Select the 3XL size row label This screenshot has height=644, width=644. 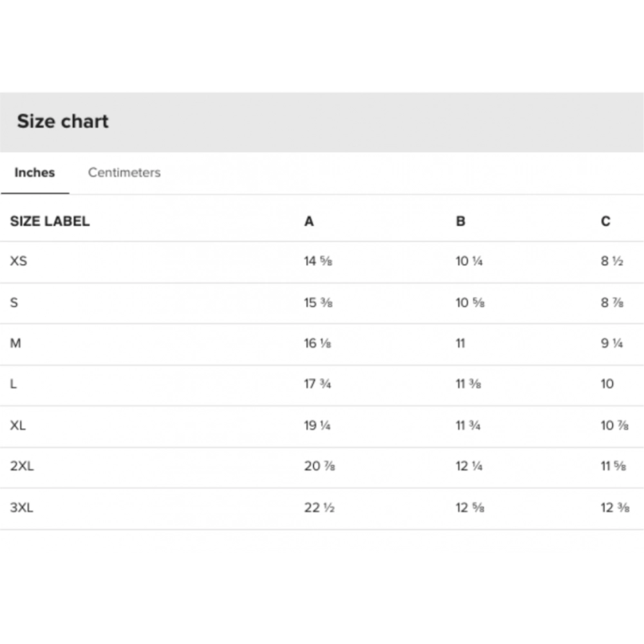22,507
